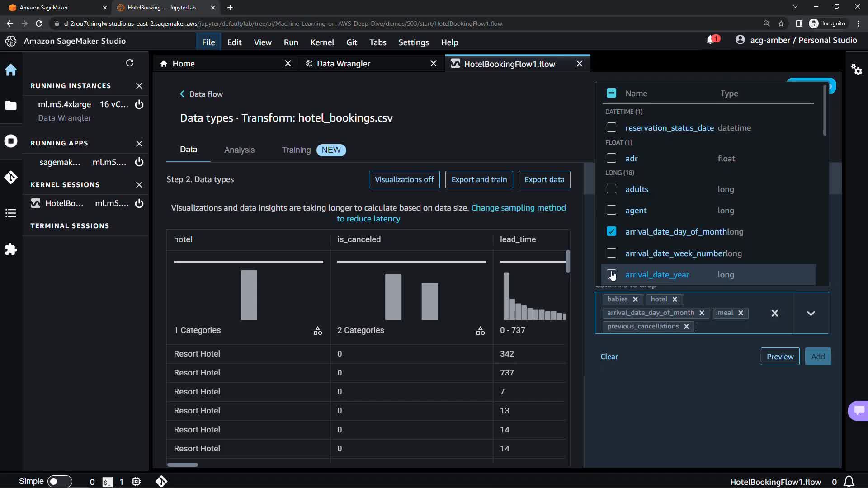This screenshot has width=868, height=488.
Task: Go back via Data flow chevron
Action: pyautogui.click(x=182, y=94)
